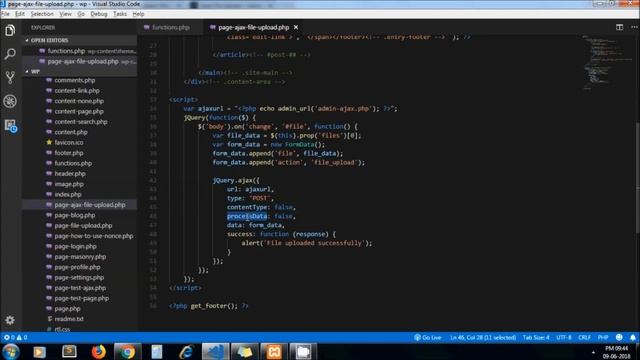This screenshot has width=640, height=360.
Task: Open Chrome from the taskbar
Action: tap(127, 351)
